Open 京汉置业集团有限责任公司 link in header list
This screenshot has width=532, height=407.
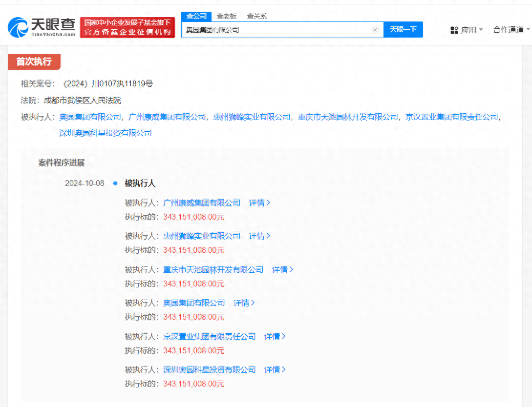coord(452,117)
